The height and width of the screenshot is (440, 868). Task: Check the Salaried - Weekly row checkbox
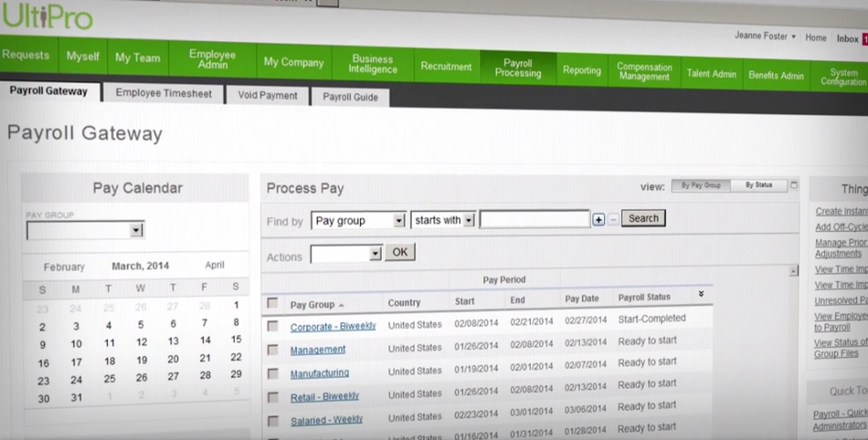[273, 421]
